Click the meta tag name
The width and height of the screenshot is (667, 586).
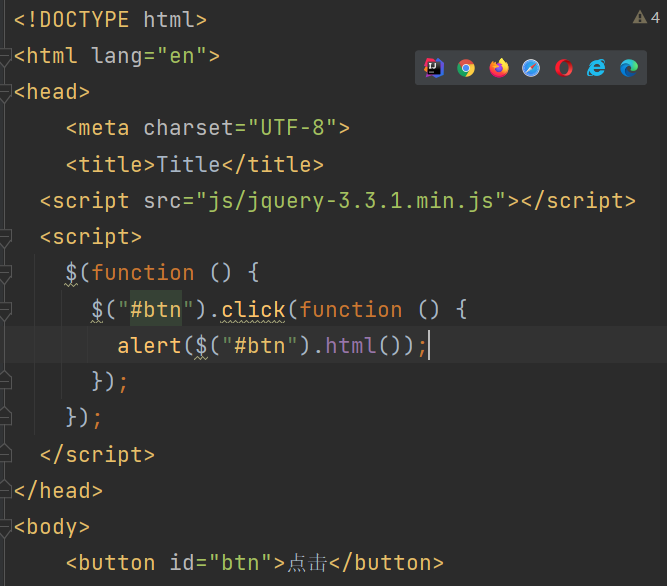coord(104,128)
